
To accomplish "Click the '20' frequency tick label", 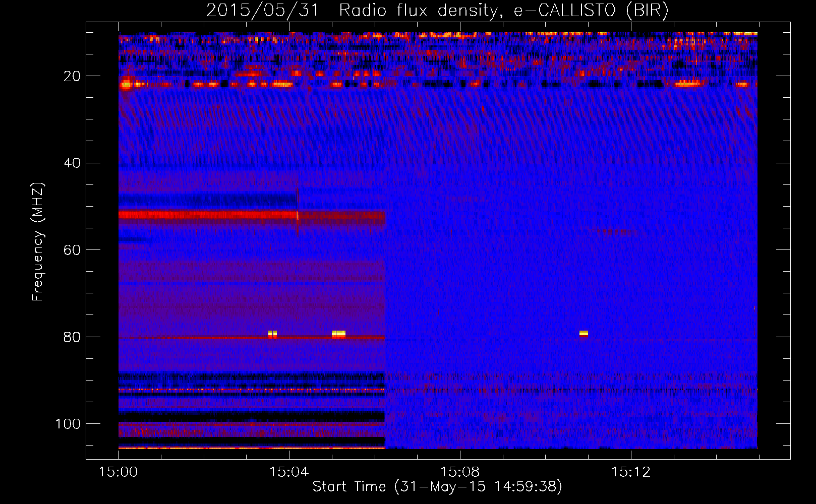I will point(73,76).
